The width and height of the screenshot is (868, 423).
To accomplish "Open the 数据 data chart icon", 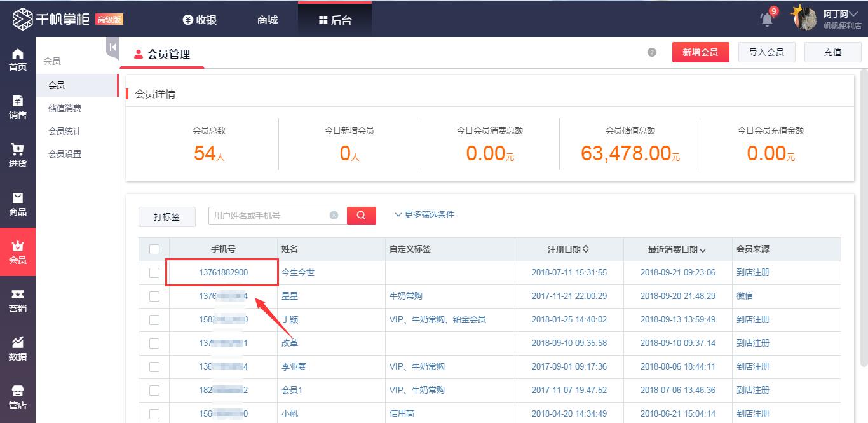I will click(18, 349).
